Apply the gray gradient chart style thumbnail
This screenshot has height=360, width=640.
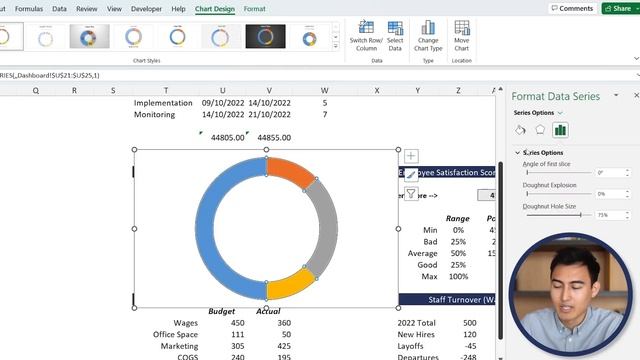(89, 36)
